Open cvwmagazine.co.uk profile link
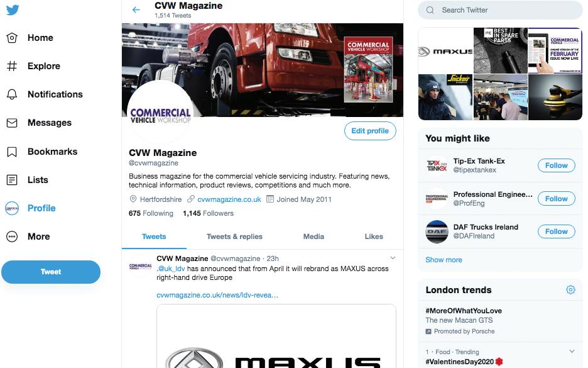 229,199
